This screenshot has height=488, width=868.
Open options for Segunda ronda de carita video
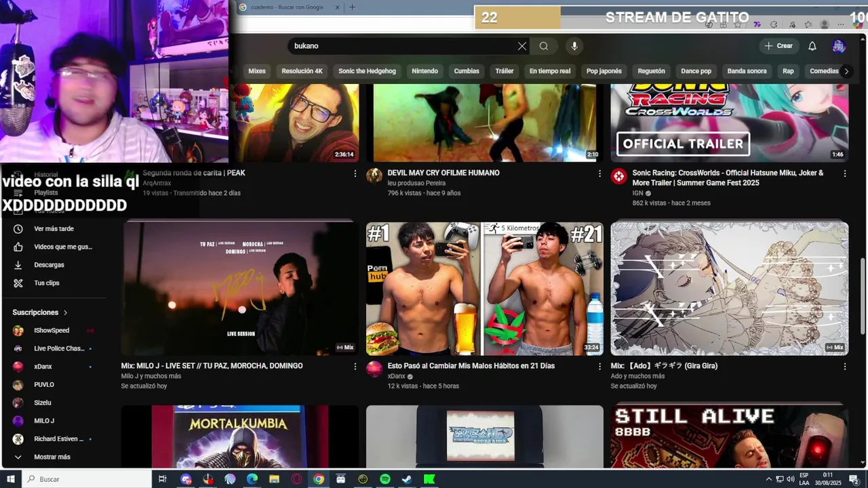pos(355,174)
